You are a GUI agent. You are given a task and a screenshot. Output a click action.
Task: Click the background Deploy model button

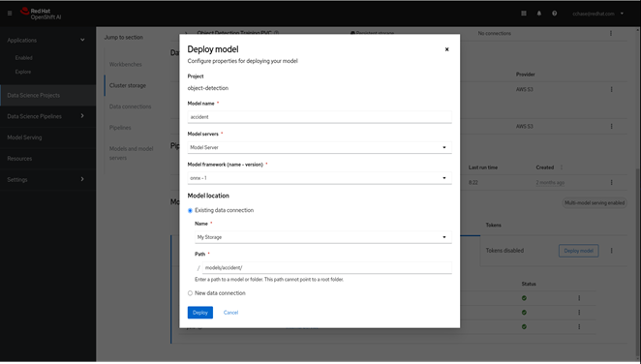578,251
